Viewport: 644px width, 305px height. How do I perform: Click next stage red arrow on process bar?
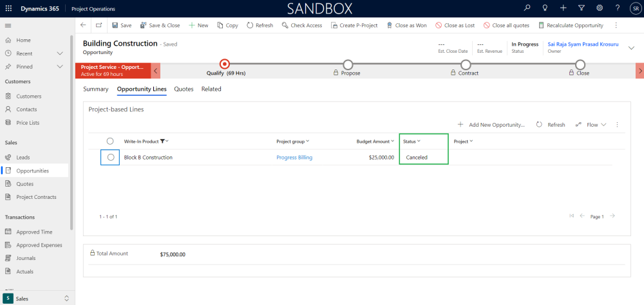[640, 71]
